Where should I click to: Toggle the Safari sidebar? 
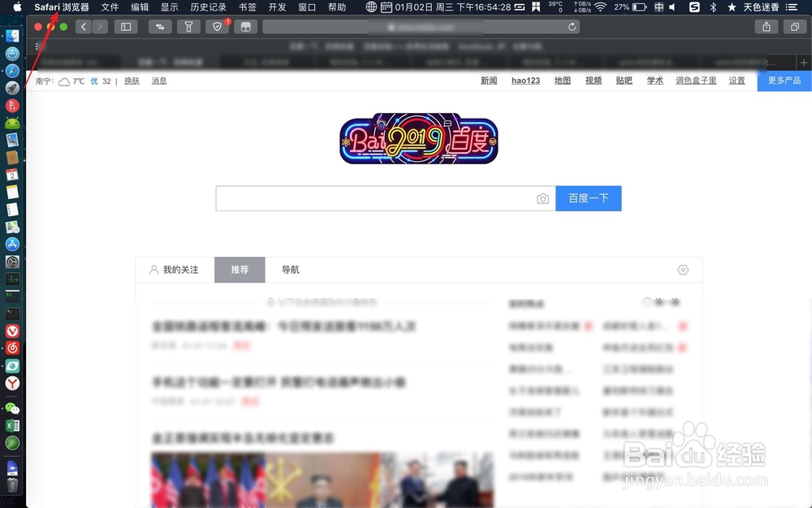click(x=126, y=27)
